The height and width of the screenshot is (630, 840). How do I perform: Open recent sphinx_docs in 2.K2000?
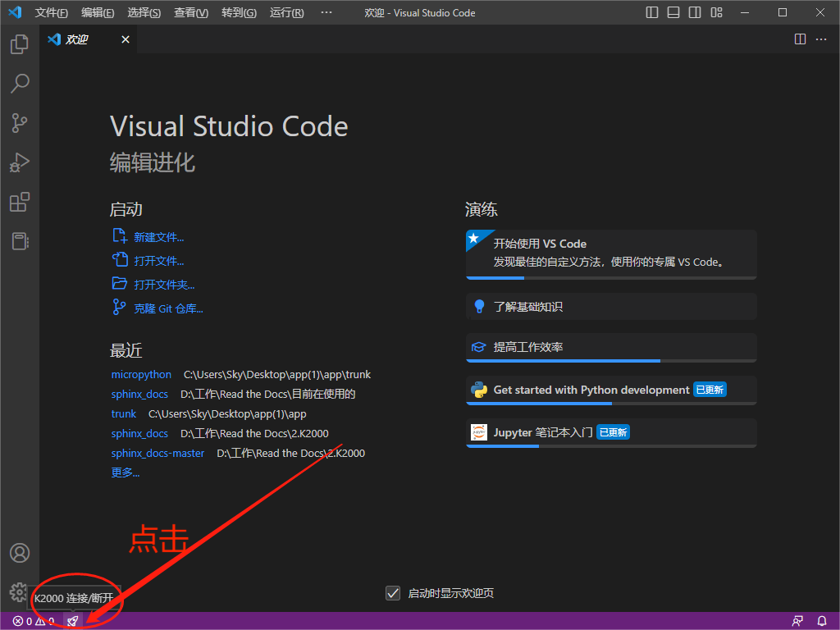tap(139, 433)
